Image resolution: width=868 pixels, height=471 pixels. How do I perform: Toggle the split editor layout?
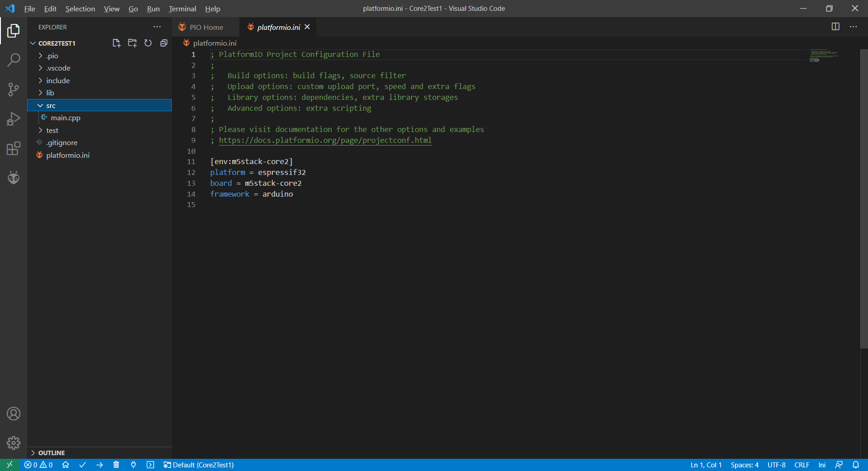pos(835,27)
